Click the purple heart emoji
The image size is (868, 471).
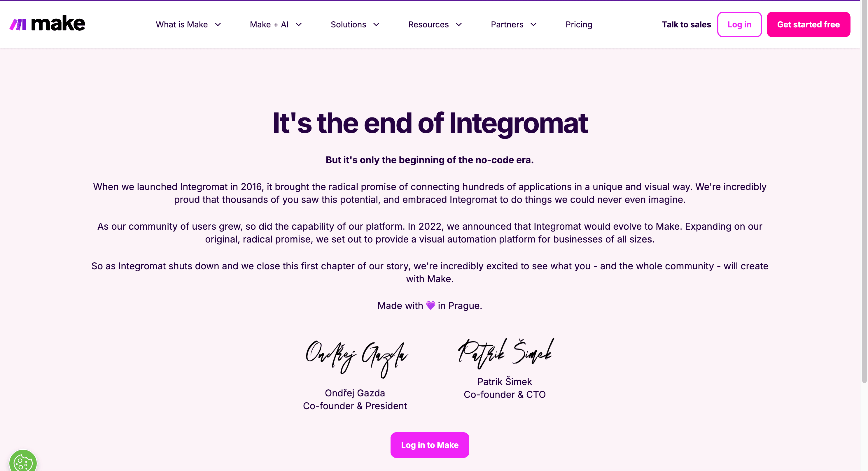coord(430,305)
